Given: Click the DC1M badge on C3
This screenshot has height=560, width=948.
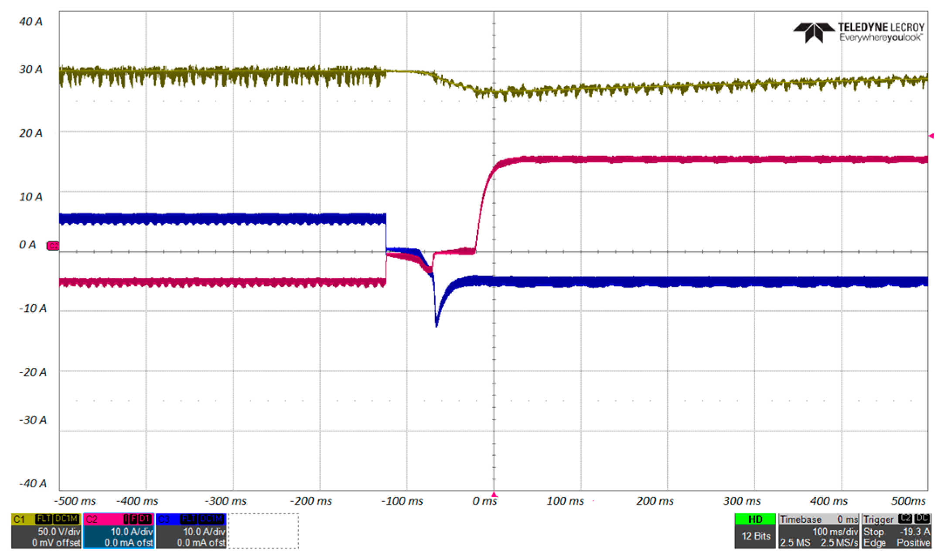Looking at the screenshot, I should [211, 519].
